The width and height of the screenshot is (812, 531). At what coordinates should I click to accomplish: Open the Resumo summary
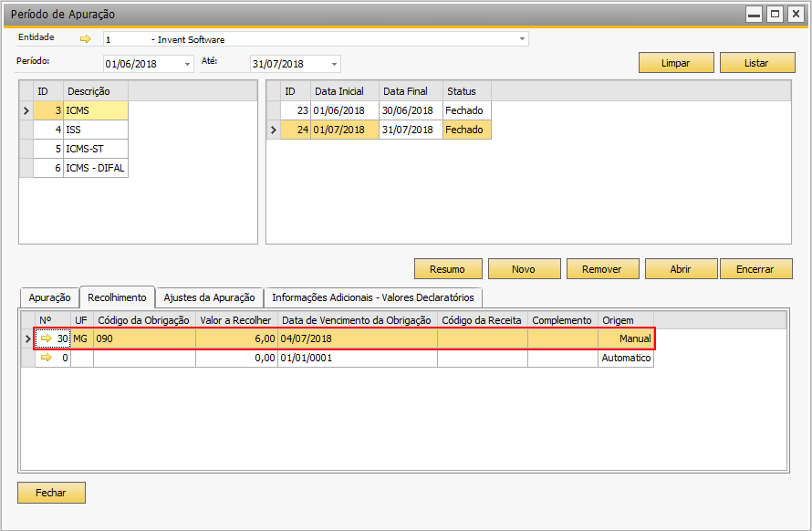447,269
